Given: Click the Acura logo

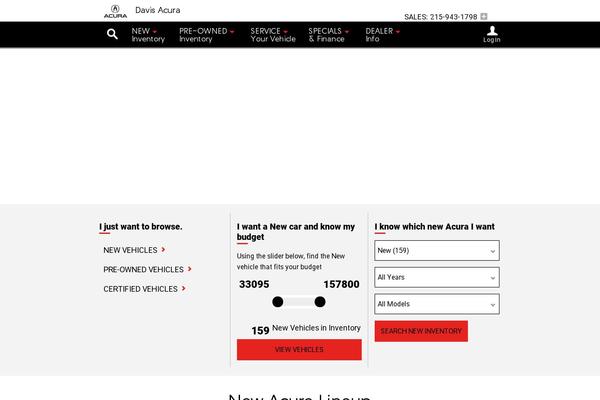Looking at the screenshot, I should coord(115,11).
